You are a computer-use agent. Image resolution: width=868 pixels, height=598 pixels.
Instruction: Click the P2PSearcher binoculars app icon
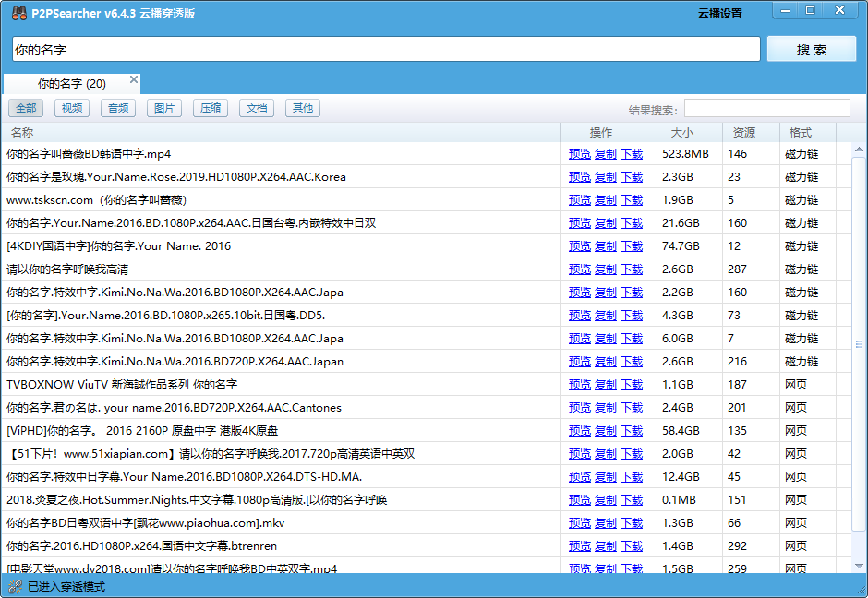click(x=18, y=13)
